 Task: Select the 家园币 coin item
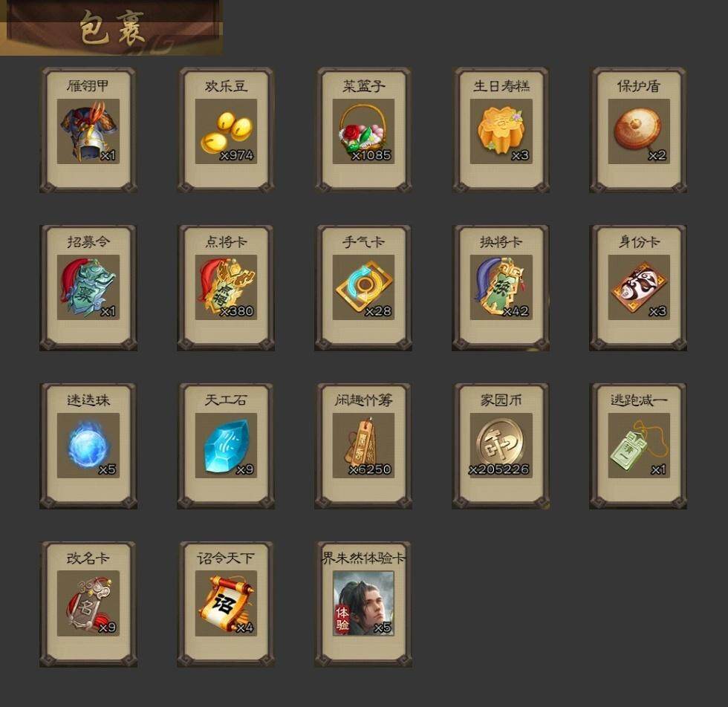click(x=501, y=446)
